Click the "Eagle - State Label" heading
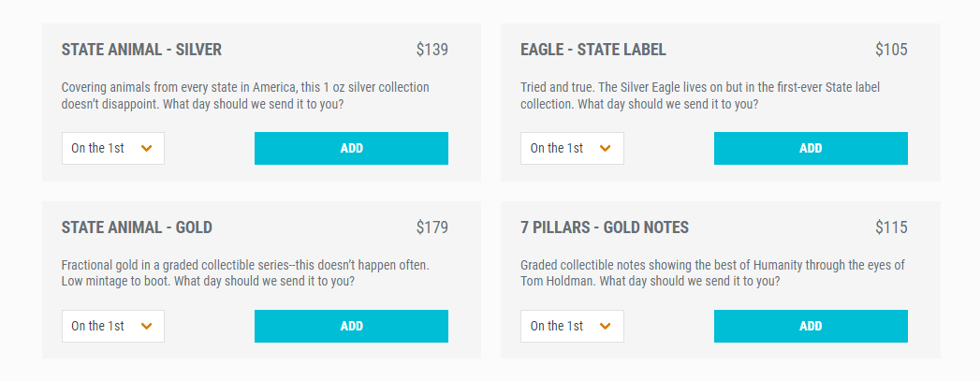This screenshot has height=381, width=980. coord(593,50)
